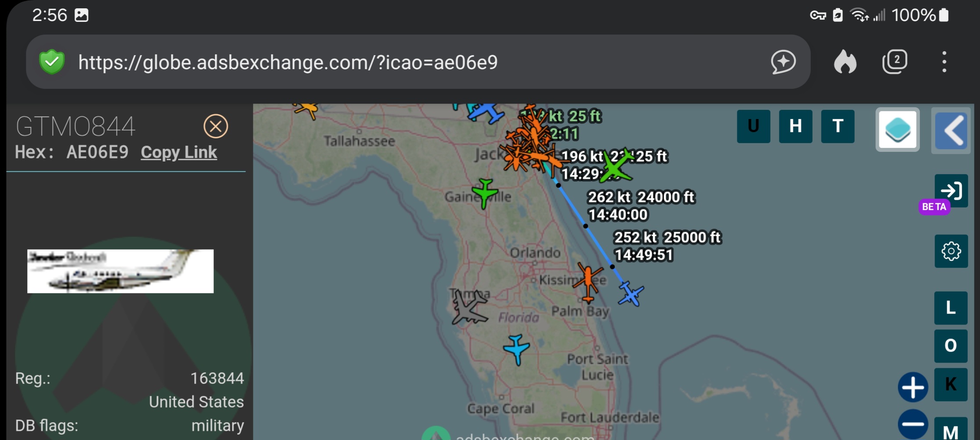Viewport: 980px width, 440px height.
Task: Open the browser tabs switcher showing 2
Action: 895,62
